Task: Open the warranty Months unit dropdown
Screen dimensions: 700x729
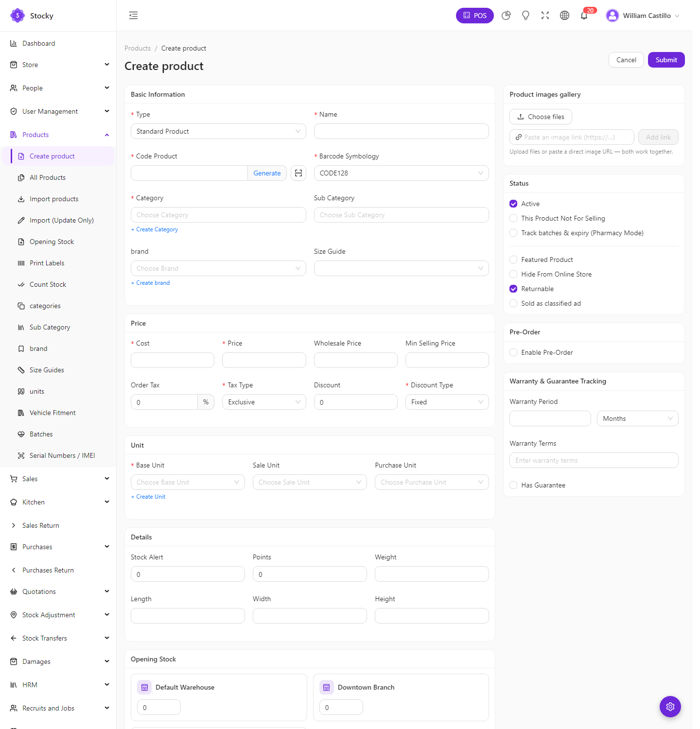Action: point(638,418)
